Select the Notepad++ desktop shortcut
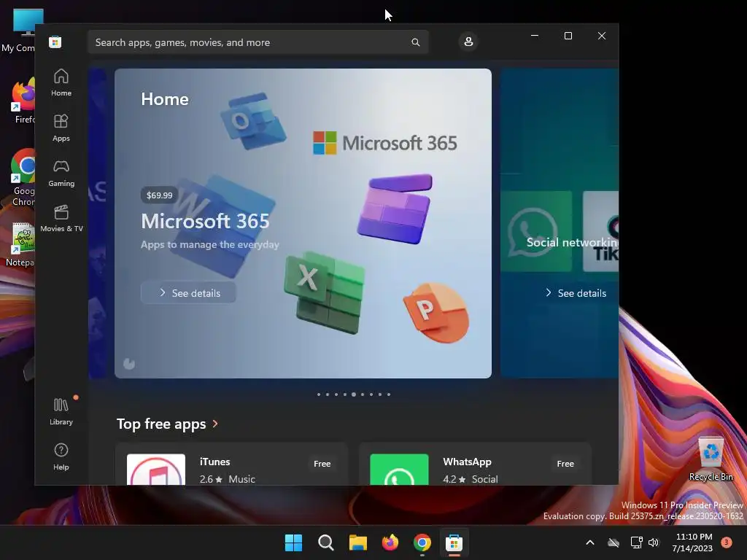The width and height of the screenshot is (747, 560). click(20, 244)
